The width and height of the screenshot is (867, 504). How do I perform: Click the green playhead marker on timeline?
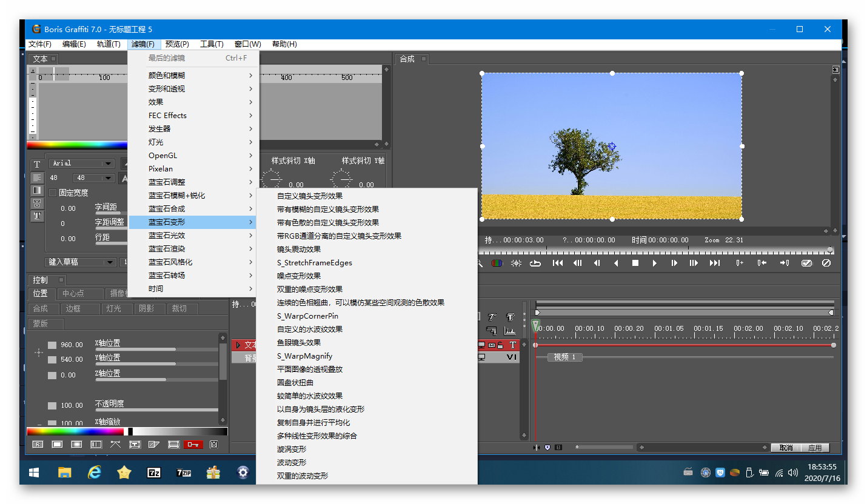535,326
